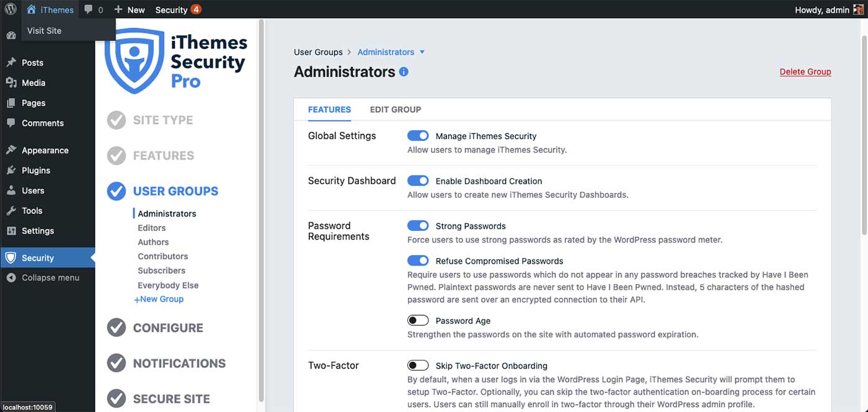Go to the CONFIGURE step
This screenshot has height=412, width=868.
pos(168,328)
